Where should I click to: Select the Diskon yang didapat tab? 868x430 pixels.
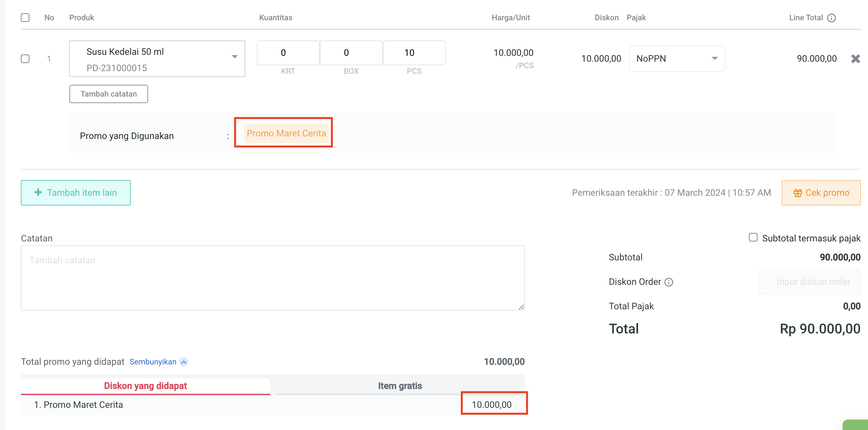(x=145, y=386)
